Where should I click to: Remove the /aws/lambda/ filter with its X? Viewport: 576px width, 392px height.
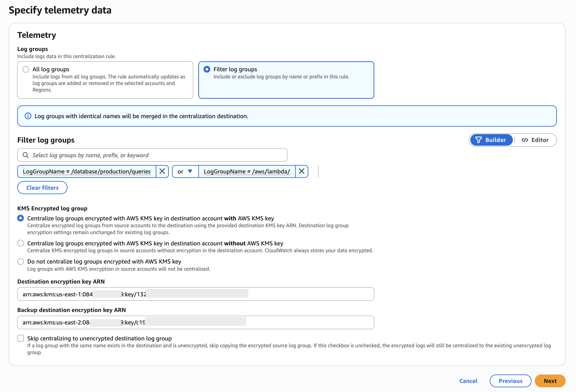coord(301,171)
